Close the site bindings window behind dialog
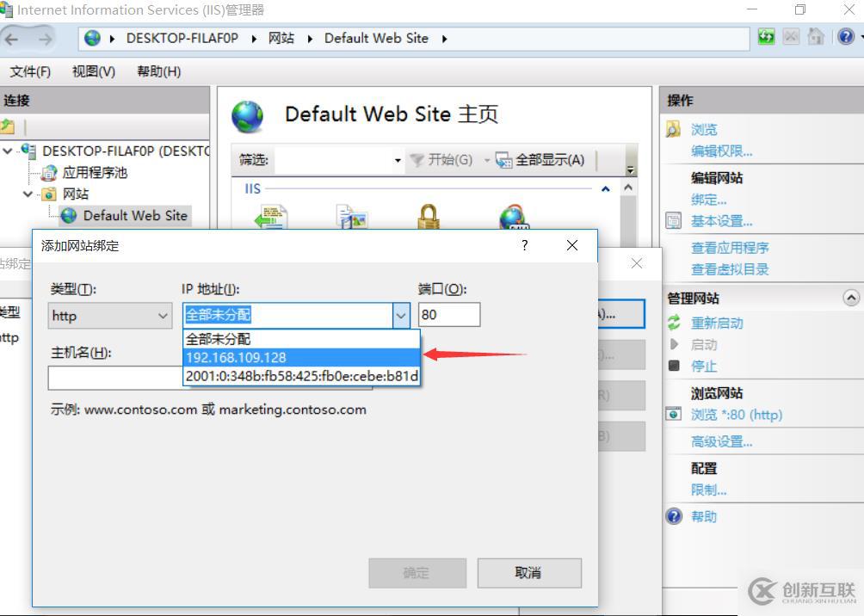The width and height of the screenshot is (864, 616). [637, 263]
